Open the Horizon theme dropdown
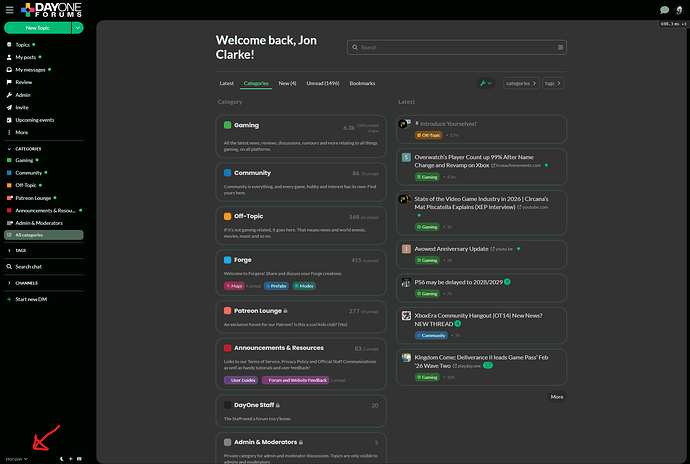This screenshot has height=464, width=690. coord(17,459)
